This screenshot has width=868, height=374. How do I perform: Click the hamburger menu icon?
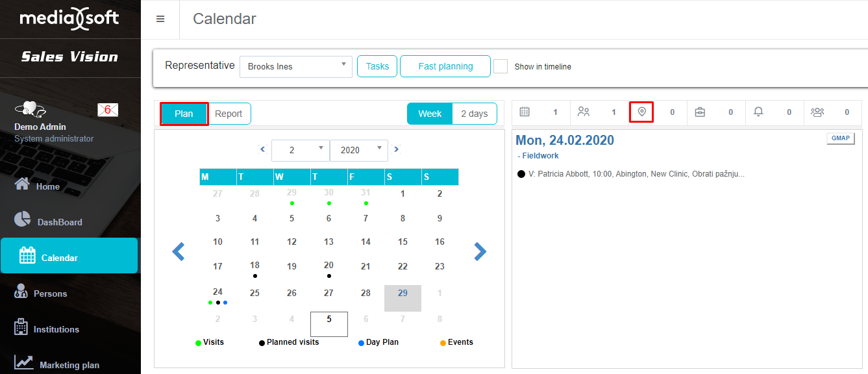(x=160, y=19)
